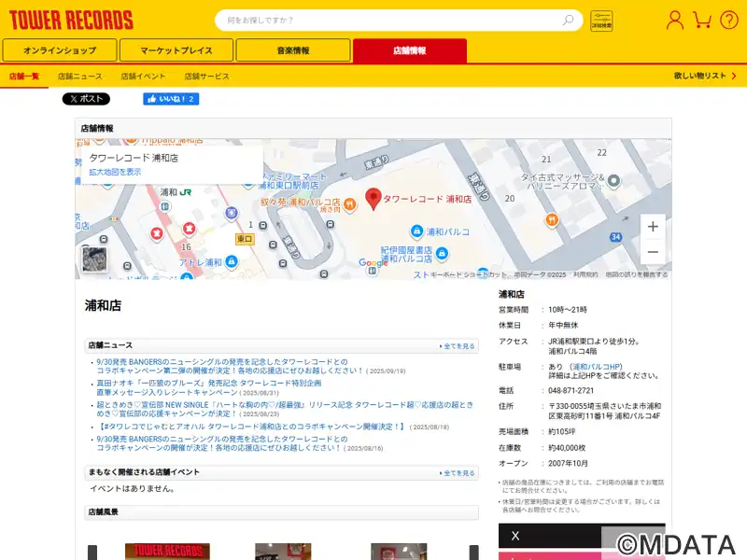Open the help question mark icon
The width and height of the screenshot is (747, 560).
(x=729, y=21)
